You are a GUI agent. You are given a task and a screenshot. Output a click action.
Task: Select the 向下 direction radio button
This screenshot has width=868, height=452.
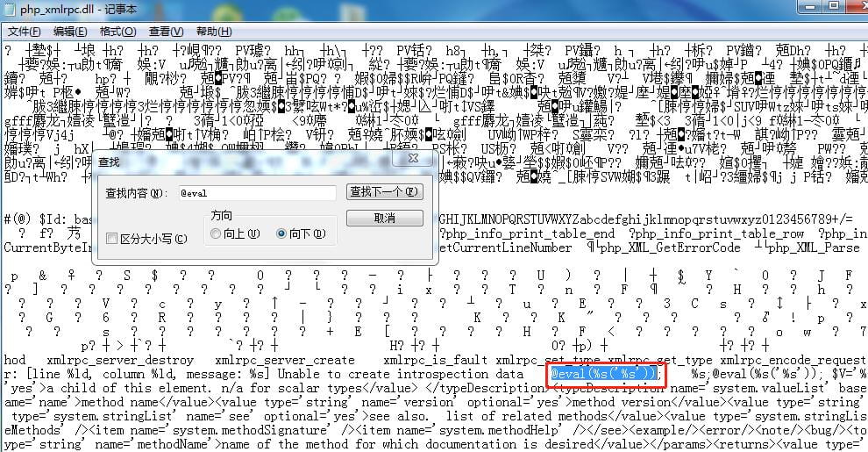tap(281, 233)
